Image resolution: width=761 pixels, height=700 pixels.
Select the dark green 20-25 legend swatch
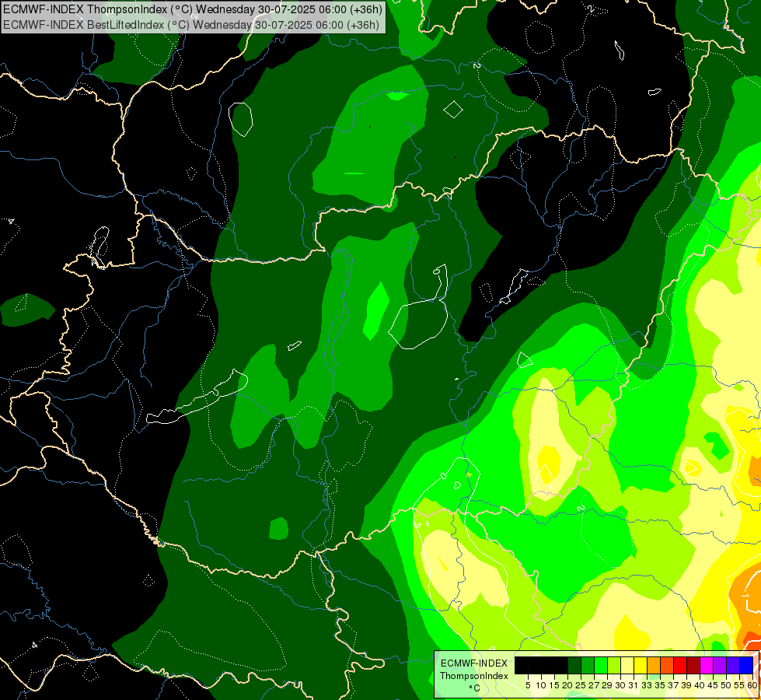pos(574,665)
